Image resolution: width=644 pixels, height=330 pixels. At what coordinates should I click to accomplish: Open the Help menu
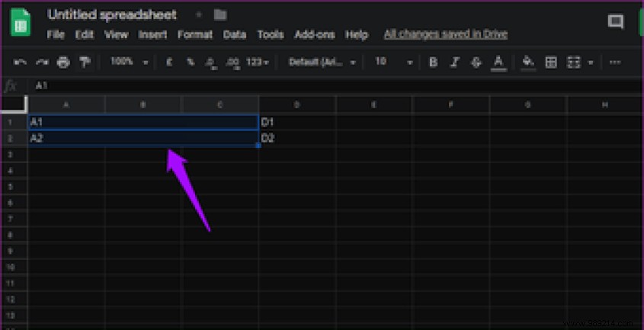[357, 34]
